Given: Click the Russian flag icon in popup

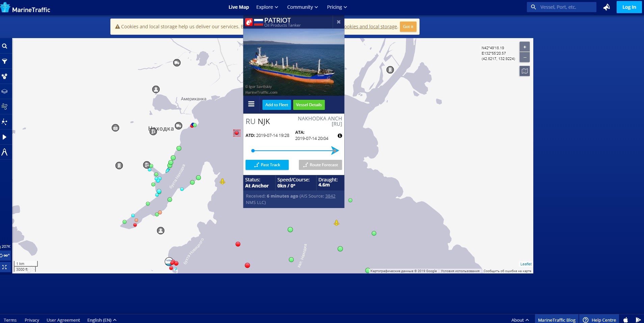Looking at the screenshot, I should (x=258, y=22).
